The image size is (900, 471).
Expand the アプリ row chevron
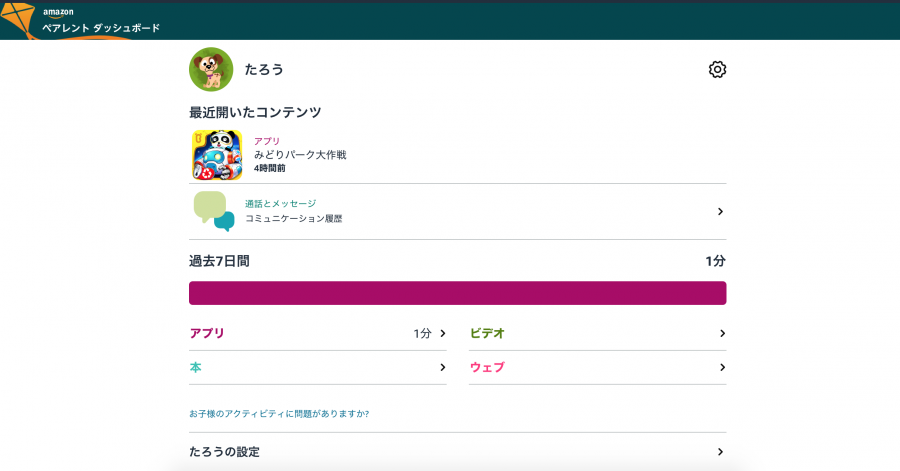443,333
